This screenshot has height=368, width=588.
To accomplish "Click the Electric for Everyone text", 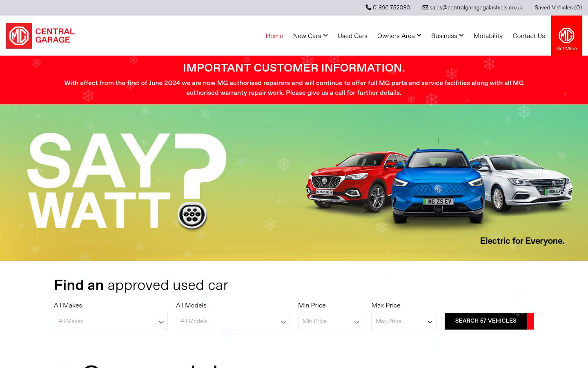I will pos(522,241).
